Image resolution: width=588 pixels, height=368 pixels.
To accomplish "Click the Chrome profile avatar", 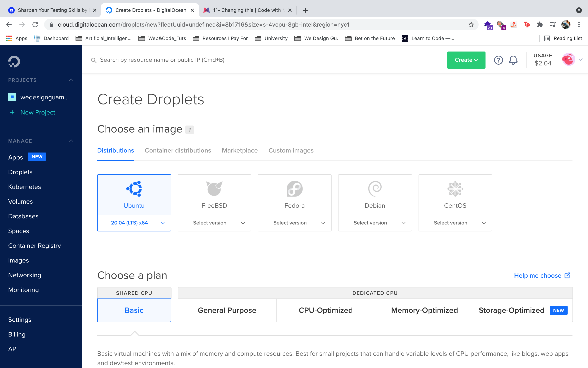I will coord(566,25).
